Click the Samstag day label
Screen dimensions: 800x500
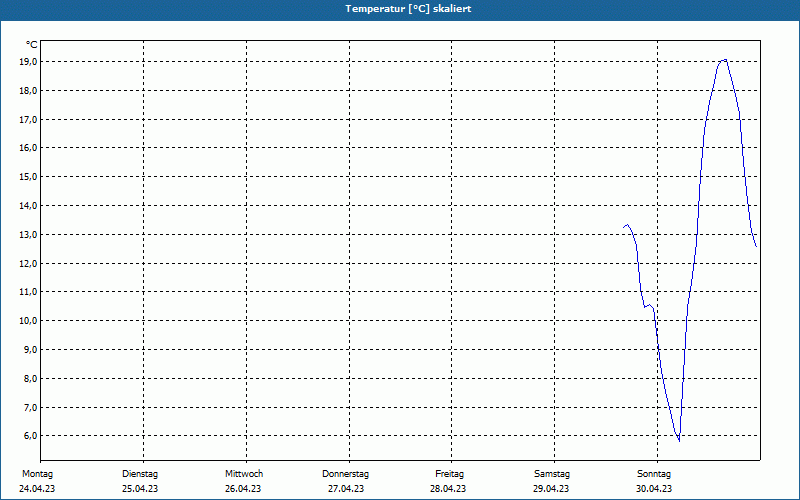click(552, 474)
